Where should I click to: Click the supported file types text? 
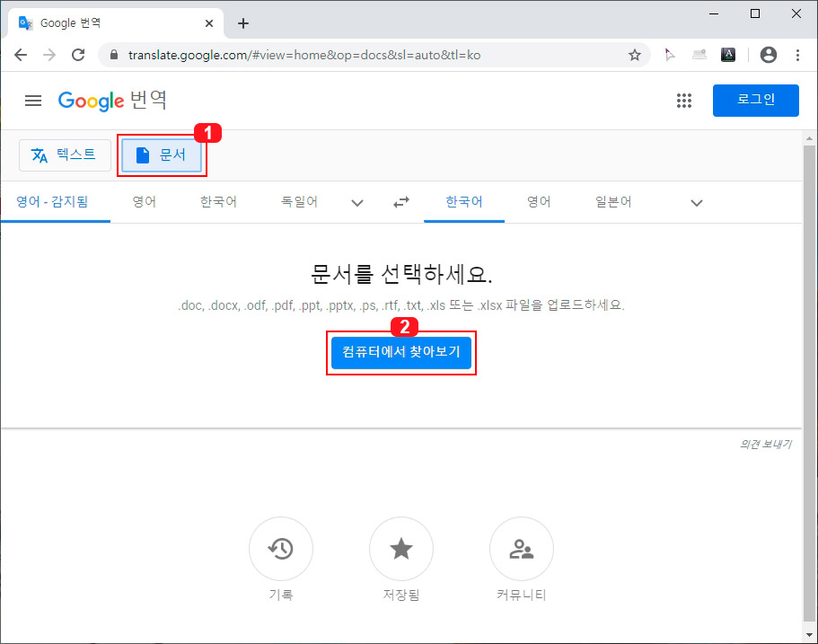pyautogui.click(x=401, y=305)
